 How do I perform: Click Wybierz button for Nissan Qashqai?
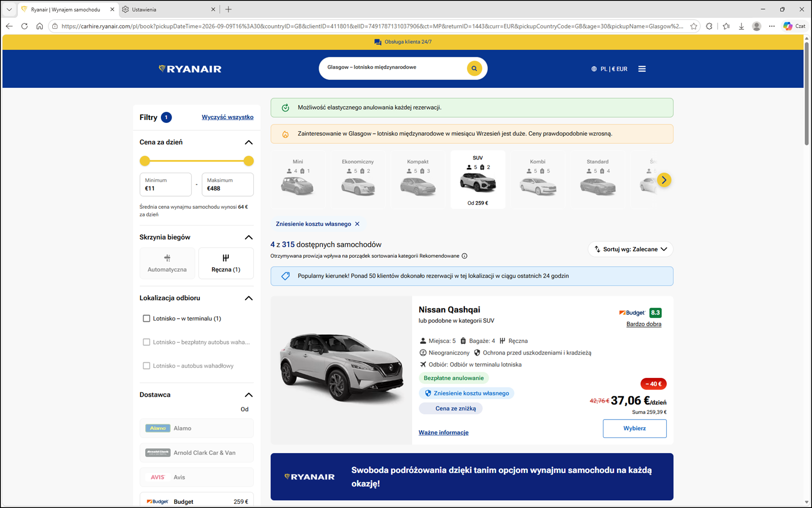coord(634,428)
